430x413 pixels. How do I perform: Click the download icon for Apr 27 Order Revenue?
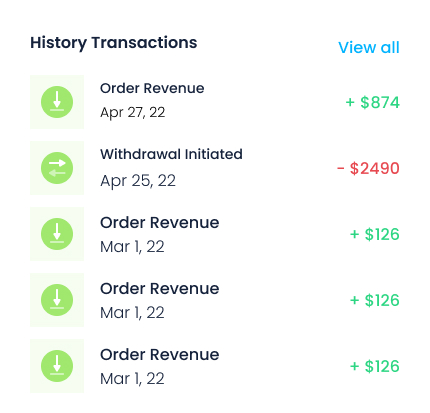point(57,102)
